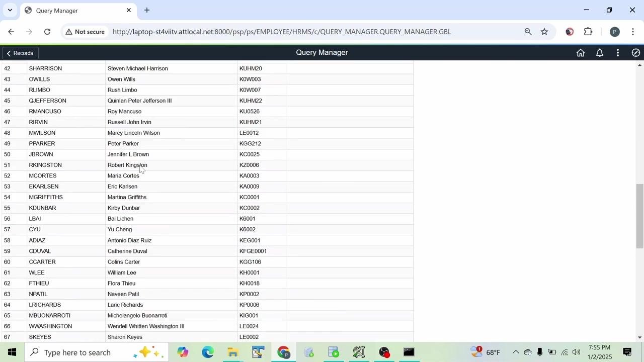
Task: Open the Chrome profile avatar
Action: [x=614, y=32]
